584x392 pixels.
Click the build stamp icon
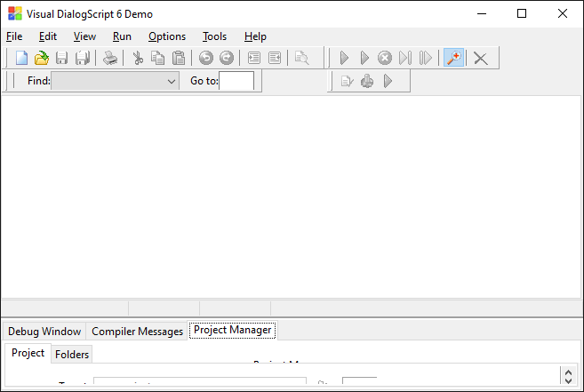click(367, 81)
